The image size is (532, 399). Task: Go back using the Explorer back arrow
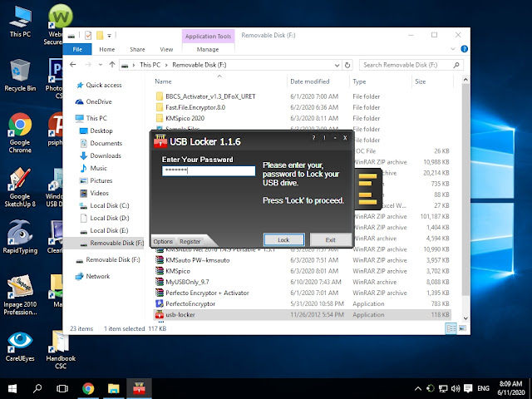tap(73, 65)
